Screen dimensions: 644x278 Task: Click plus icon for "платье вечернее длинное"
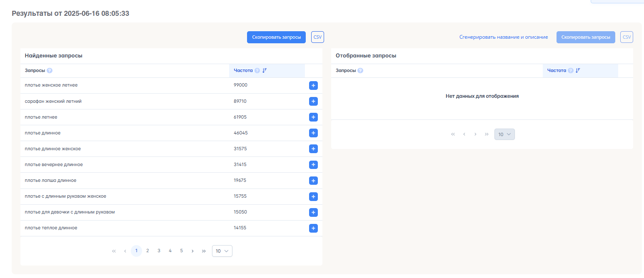[x=313, y=165]
